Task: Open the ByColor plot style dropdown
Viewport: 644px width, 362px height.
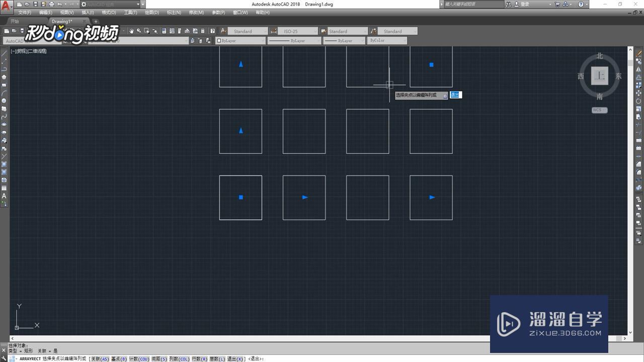Action: pos(387,41)
